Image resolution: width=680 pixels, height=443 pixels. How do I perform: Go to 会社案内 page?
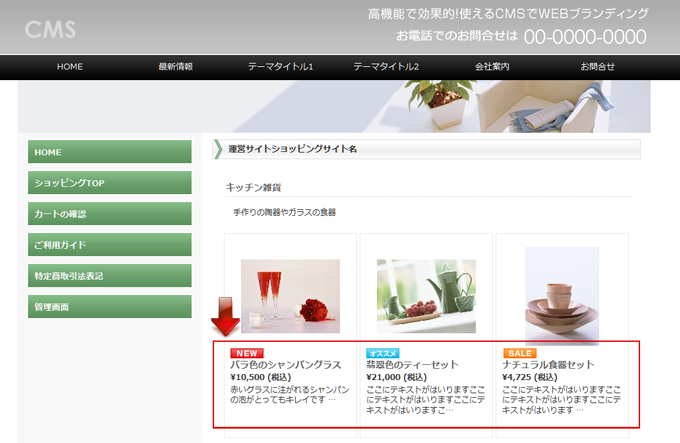[492, 67]
